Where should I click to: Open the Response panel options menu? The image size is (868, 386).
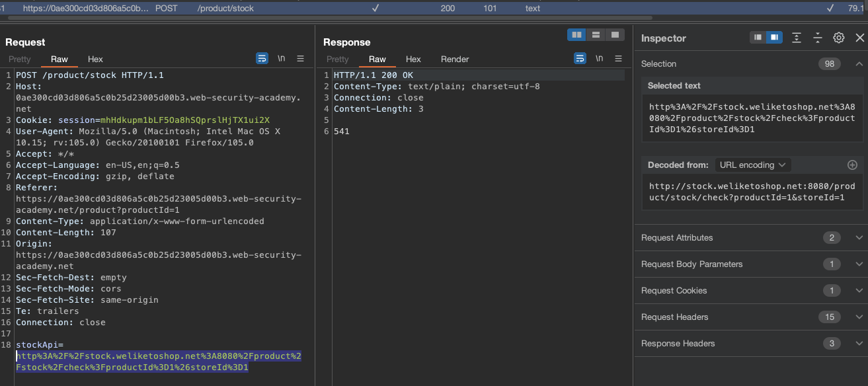618,59
